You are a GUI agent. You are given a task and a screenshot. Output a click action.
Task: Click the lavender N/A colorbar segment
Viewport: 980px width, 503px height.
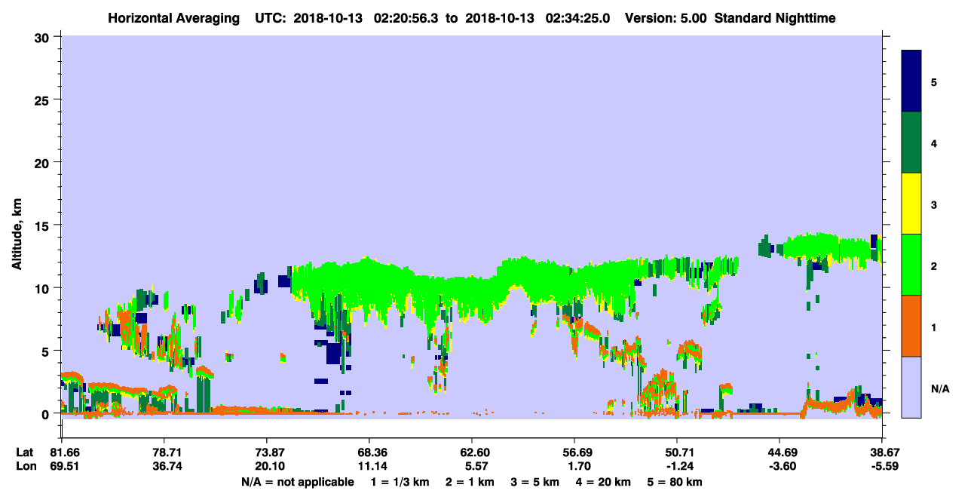pyautogui.click(x=911, y=387)
